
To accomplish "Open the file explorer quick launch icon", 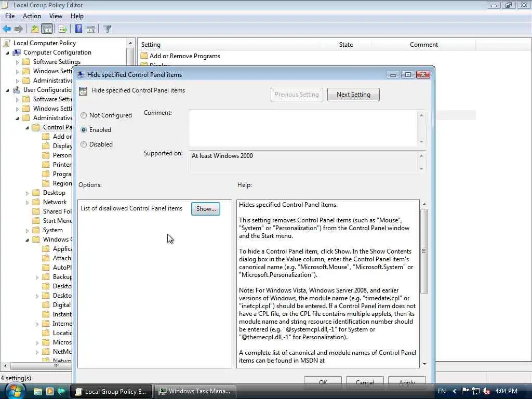I will [x=37, y=392].
